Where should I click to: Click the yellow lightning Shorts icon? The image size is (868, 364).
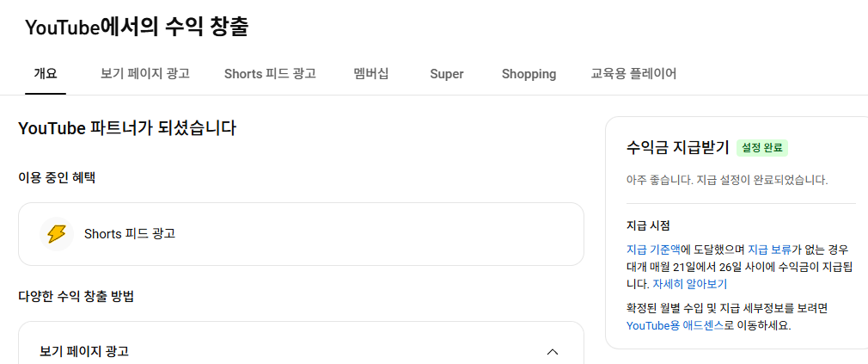(x=57, y=234)
